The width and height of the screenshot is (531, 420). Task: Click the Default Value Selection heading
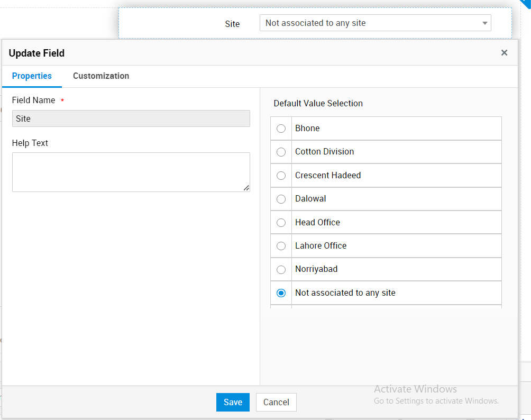318,104
